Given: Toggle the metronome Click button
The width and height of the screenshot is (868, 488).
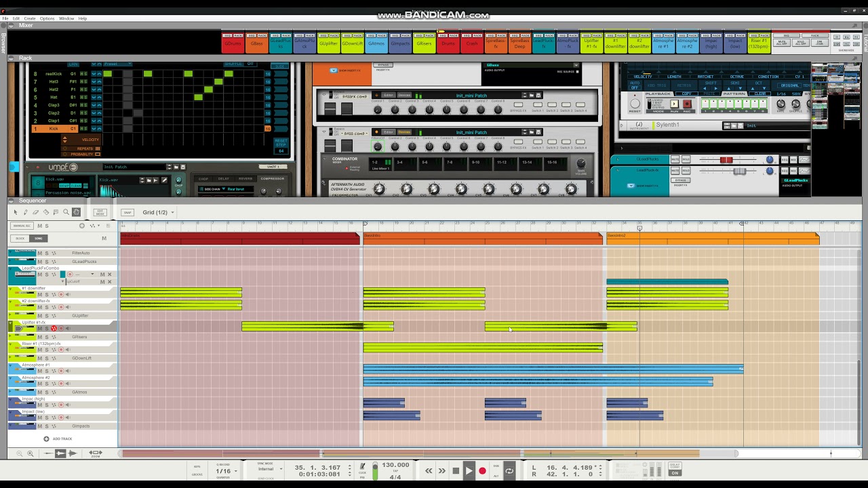Looking at the screenshot, I should click(x=363, y=467).
